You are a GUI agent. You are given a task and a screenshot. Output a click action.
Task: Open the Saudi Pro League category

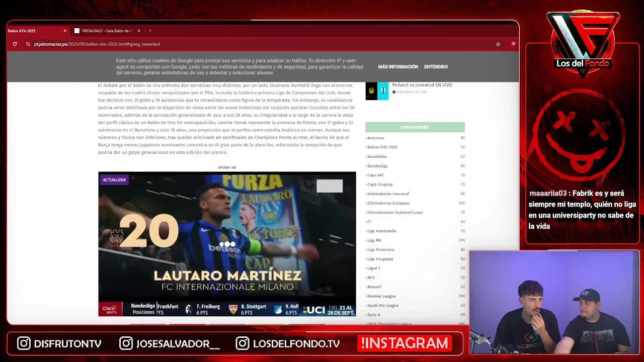click(383, 305)
